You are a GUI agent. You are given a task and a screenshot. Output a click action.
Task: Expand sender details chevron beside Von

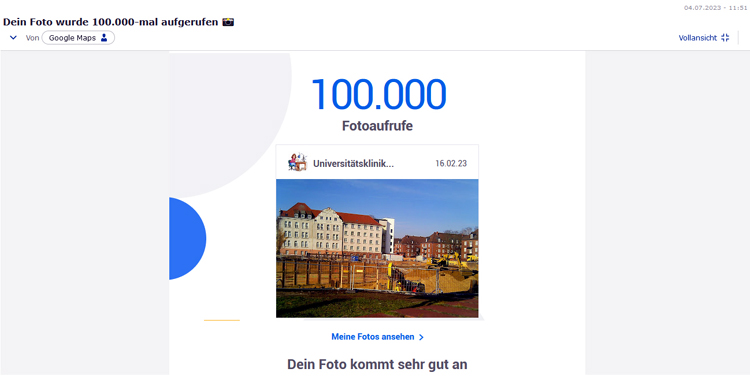click(x=13, y=38)
